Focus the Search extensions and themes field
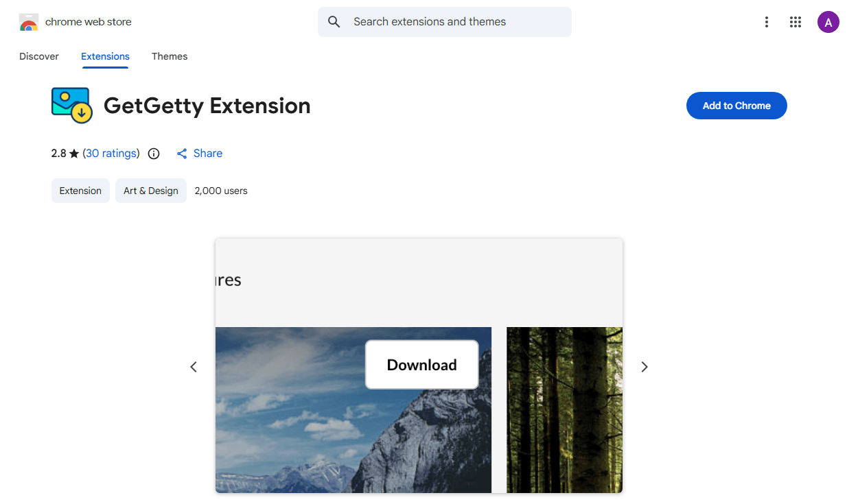 click(445, 22)
